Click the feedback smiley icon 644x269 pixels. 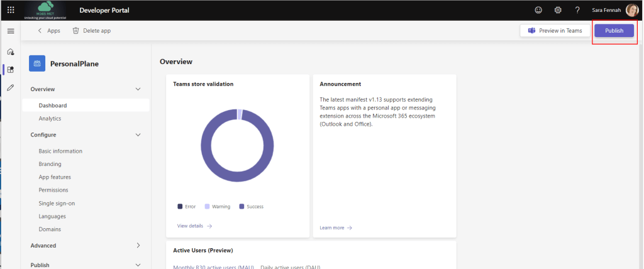(538, 10)
